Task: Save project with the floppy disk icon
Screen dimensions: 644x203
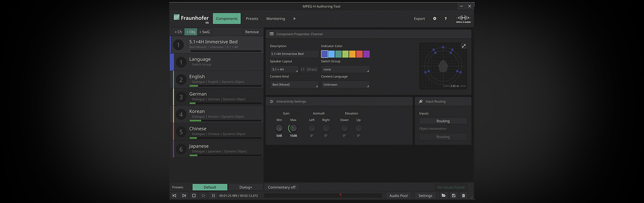Action: 454,195
